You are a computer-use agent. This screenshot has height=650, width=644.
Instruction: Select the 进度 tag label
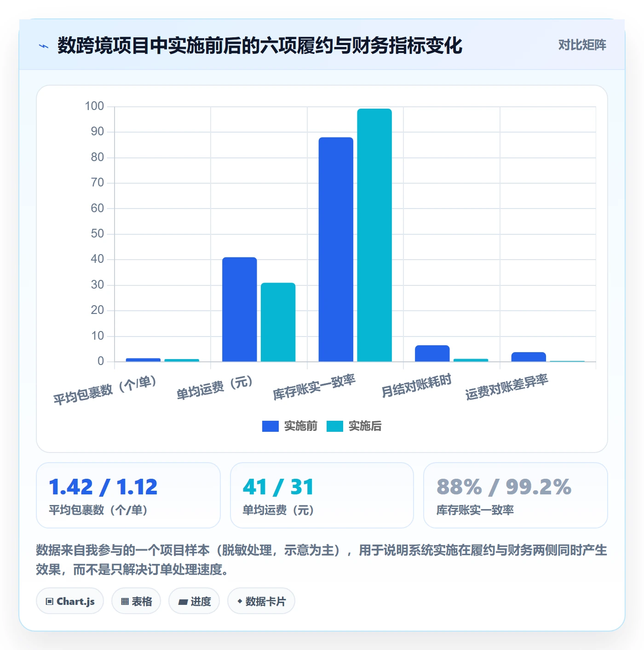click(x=201, y=601)
